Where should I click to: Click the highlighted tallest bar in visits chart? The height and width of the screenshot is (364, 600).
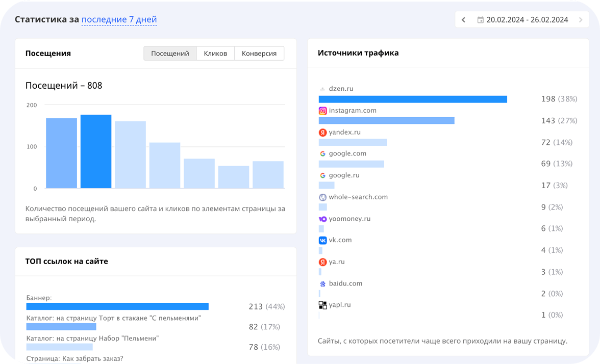click(96, 151)
